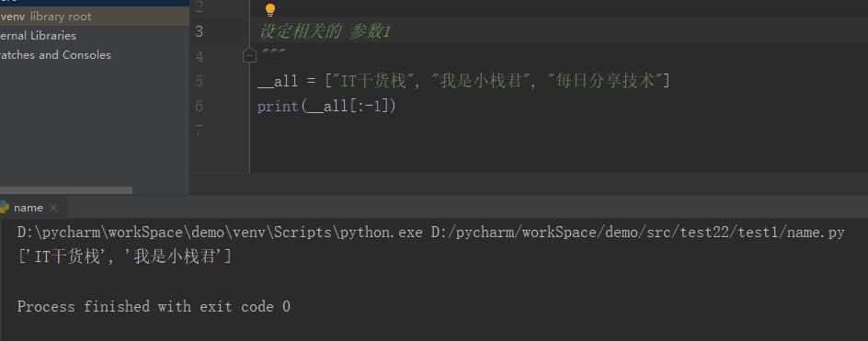Click the __all variable on line 5
Screen dimensions: 868x341
(x=278, y=82)
